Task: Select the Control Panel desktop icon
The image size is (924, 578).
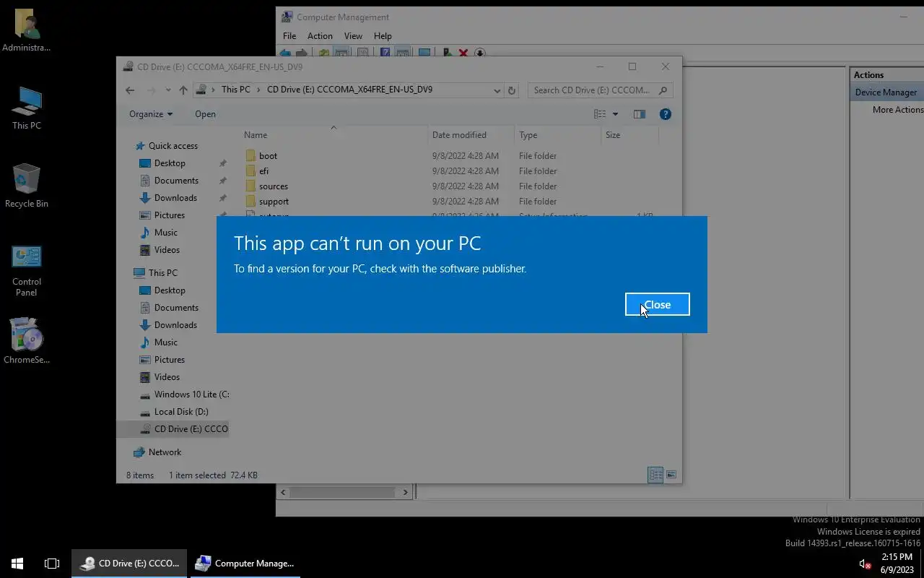Action: coord(27,269)
